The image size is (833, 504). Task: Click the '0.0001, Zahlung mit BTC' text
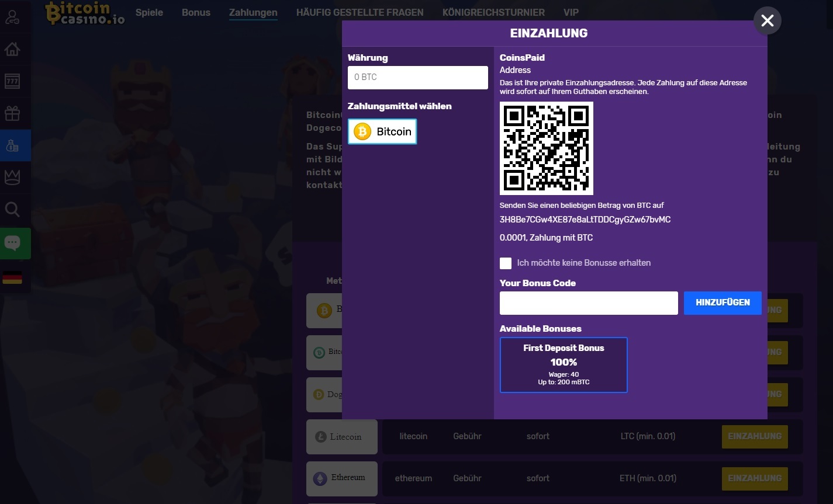coord(546,238)
